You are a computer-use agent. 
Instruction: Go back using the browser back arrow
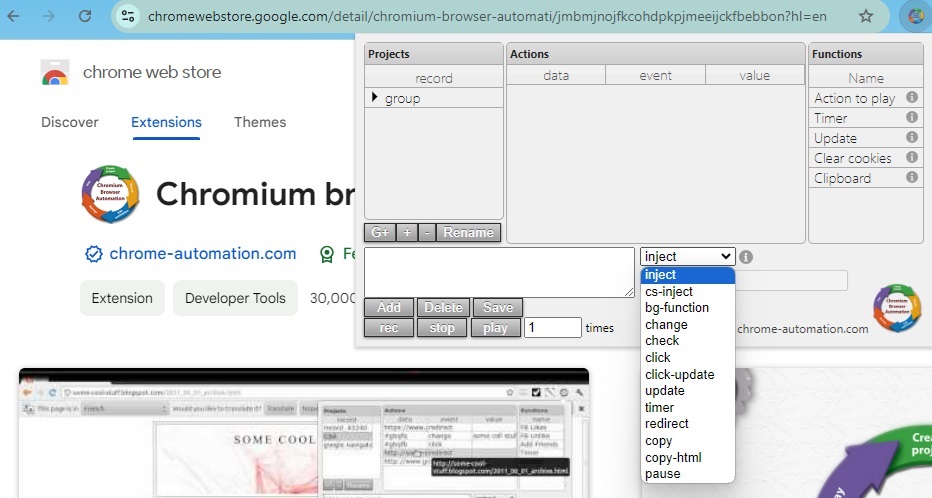click(13, 16)
